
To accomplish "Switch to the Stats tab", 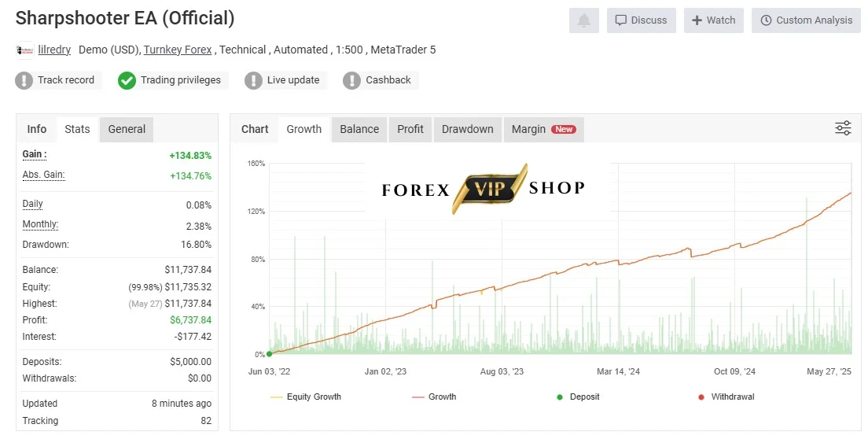I will tap(77, 129).
